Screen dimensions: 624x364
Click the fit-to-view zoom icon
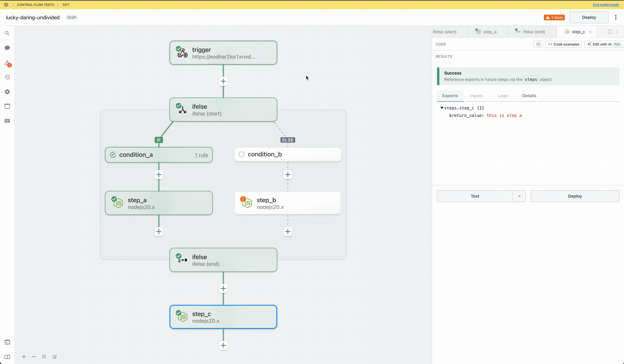pyautogui.click(x=44, y=357)
